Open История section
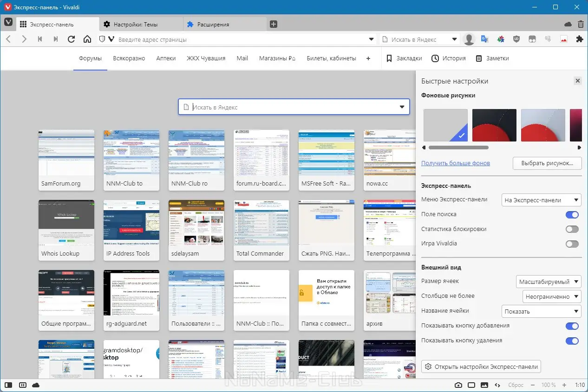Viewport: 588px width, 392px height. pyautogui.click(x=449, y=58)
